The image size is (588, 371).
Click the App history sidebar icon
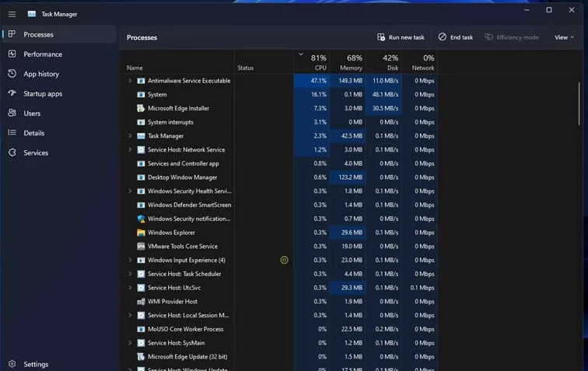click(x=12, y=74)
